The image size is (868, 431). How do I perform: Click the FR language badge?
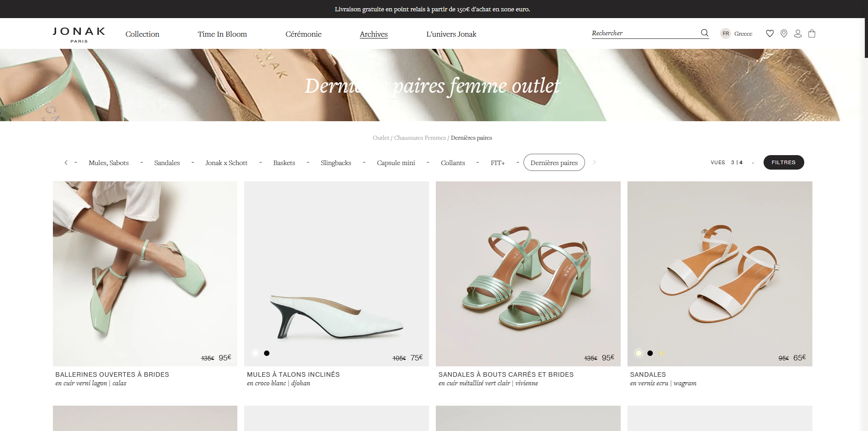tap(726, 33)
